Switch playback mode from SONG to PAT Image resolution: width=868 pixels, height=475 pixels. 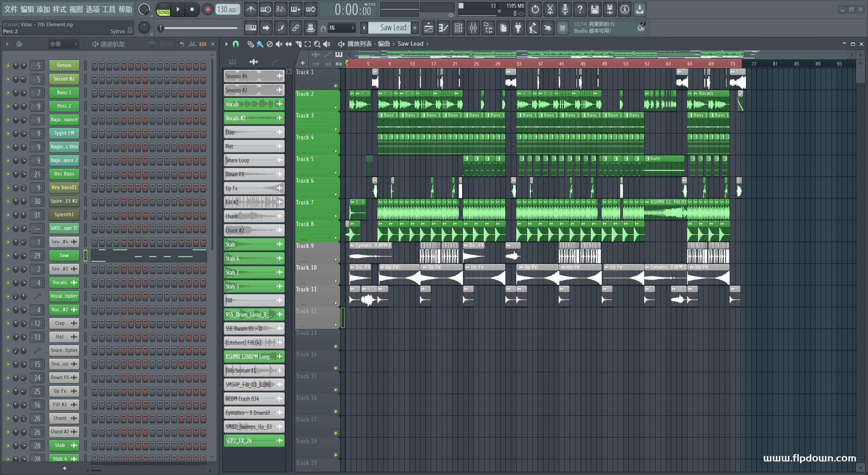(x=163, y=6)
